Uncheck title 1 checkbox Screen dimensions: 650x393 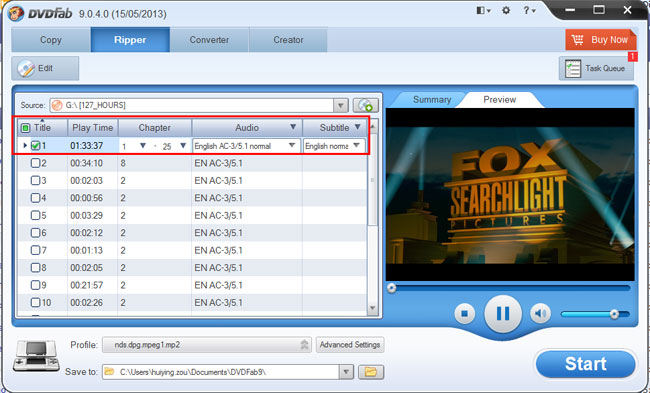[36, 146]
